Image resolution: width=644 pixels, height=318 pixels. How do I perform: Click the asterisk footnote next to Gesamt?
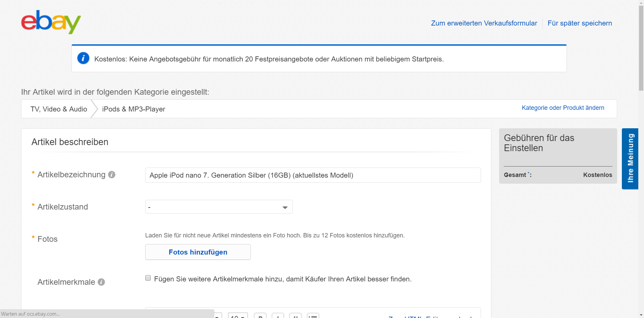(529, 173)
